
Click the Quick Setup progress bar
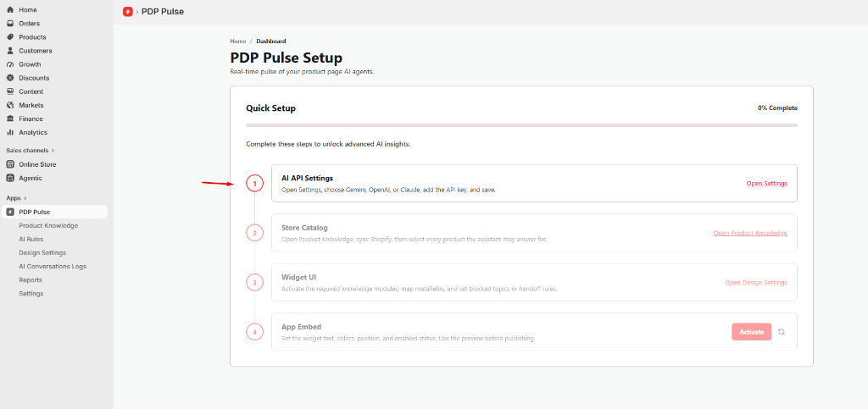[521, 125]
